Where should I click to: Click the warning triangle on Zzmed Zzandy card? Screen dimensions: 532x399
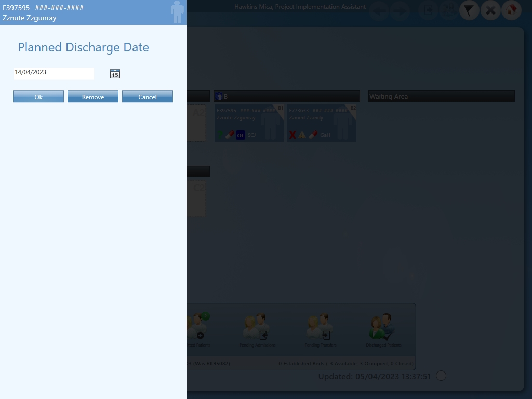[302, 135]
